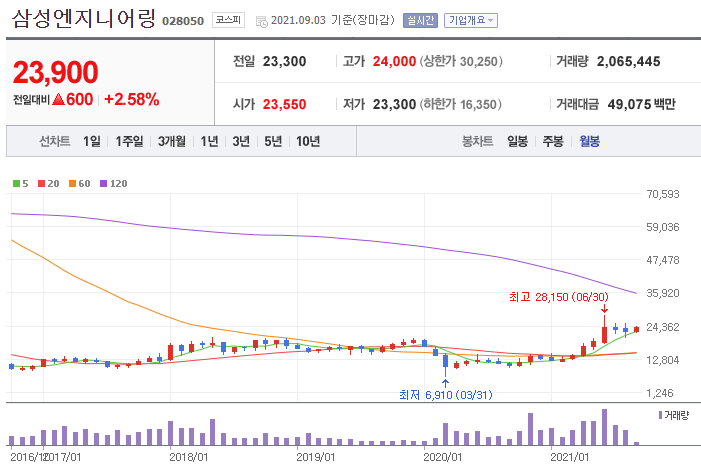Click the 2020/01 x-axis label
Screen dimensions: 701x474
(443, 457)
